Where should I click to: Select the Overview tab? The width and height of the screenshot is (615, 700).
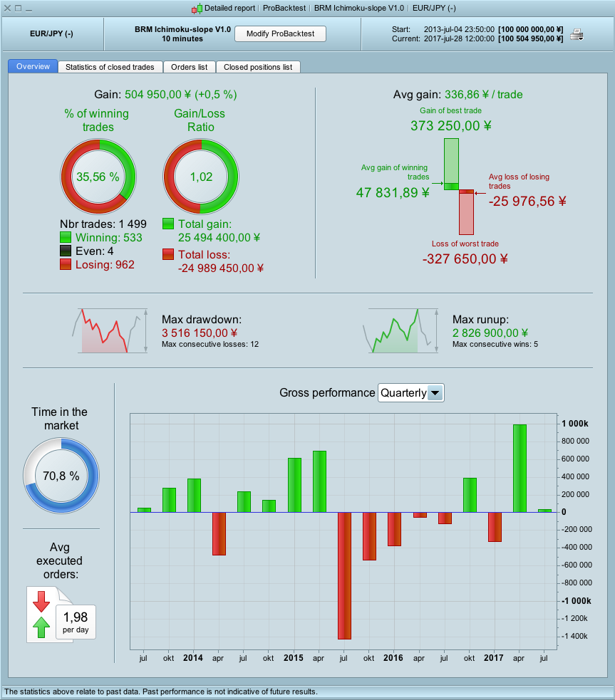coord(33,66)
